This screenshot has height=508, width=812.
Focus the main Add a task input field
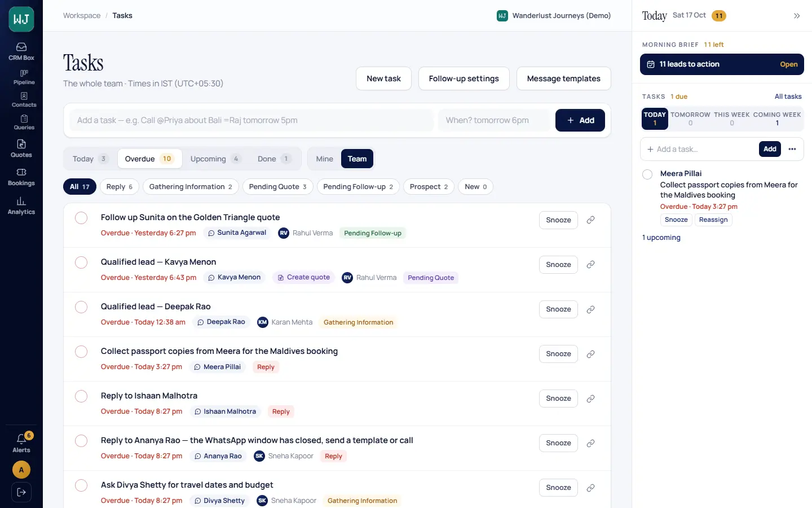point(251,120)
